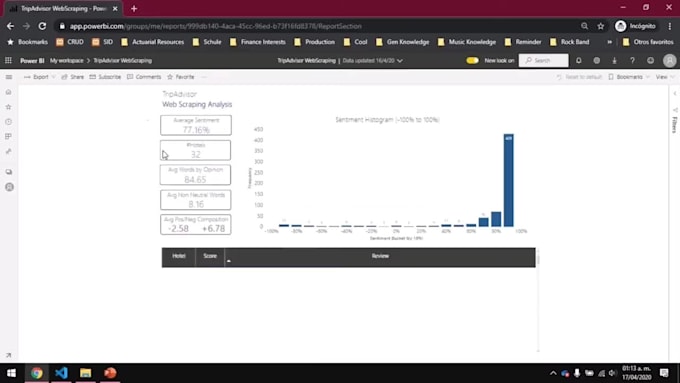Close the TripAdvisor WebScraping tab

pyautogui.click(x=115, y=8)
